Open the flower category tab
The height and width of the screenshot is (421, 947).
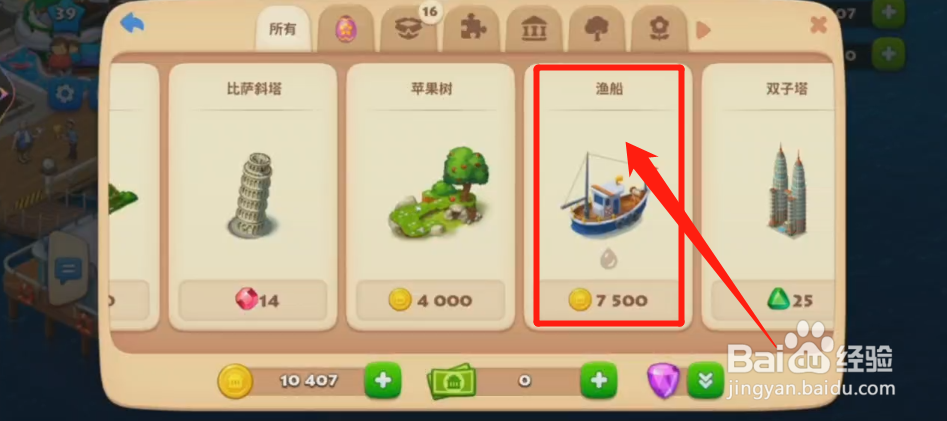coord(659,29)
